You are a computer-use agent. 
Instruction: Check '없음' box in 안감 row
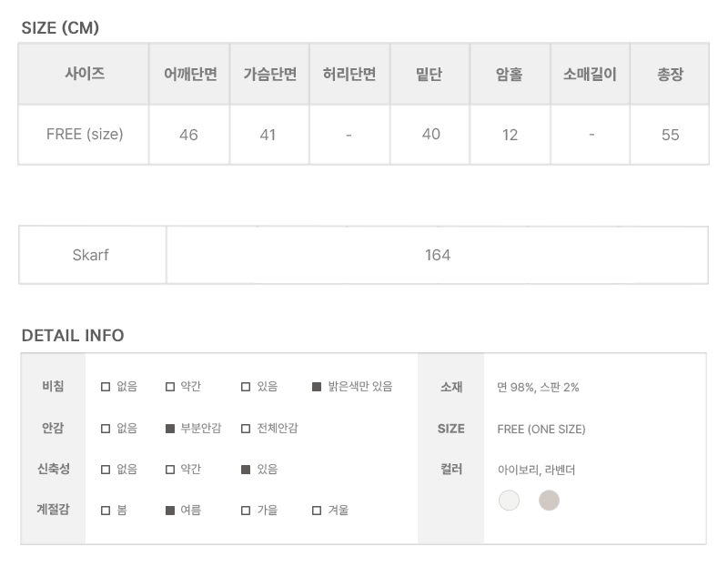coord(106,429)
